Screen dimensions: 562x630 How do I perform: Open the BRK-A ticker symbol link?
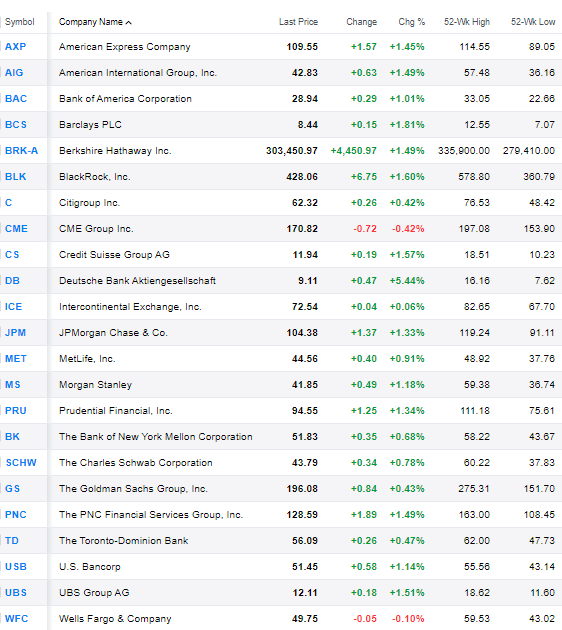pyautogui.click(x=21, y=151)
